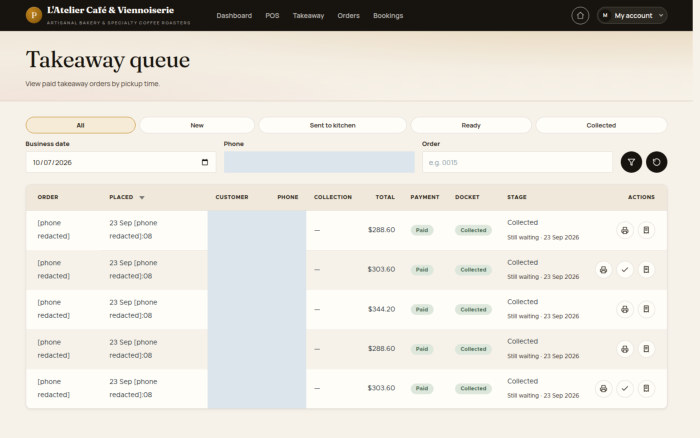Open the POS nav item
This screenshot has width=700, height=438.
pos(272,16)
